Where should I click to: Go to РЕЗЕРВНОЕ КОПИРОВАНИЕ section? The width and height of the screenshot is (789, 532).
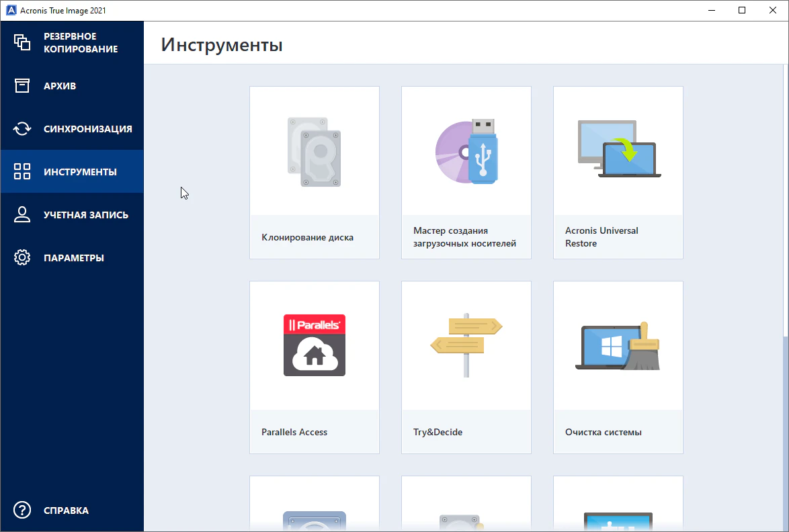click(x=81, y=42)
